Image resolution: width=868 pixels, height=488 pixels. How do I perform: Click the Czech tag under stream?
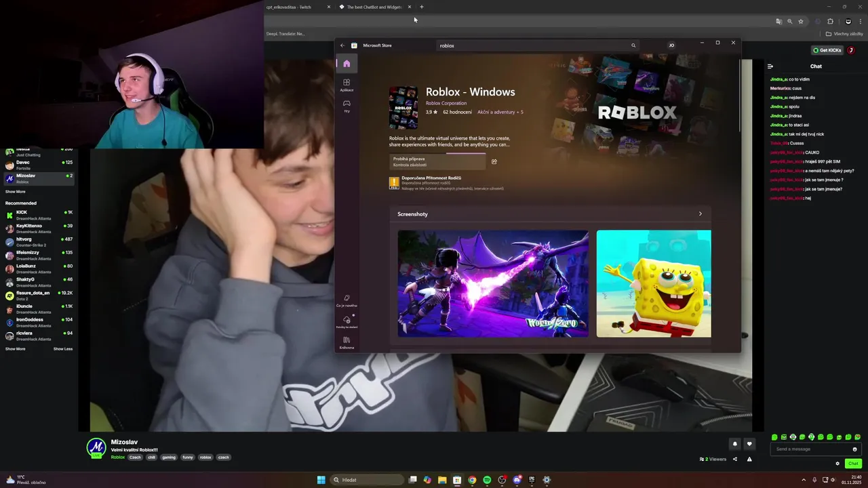136,457
